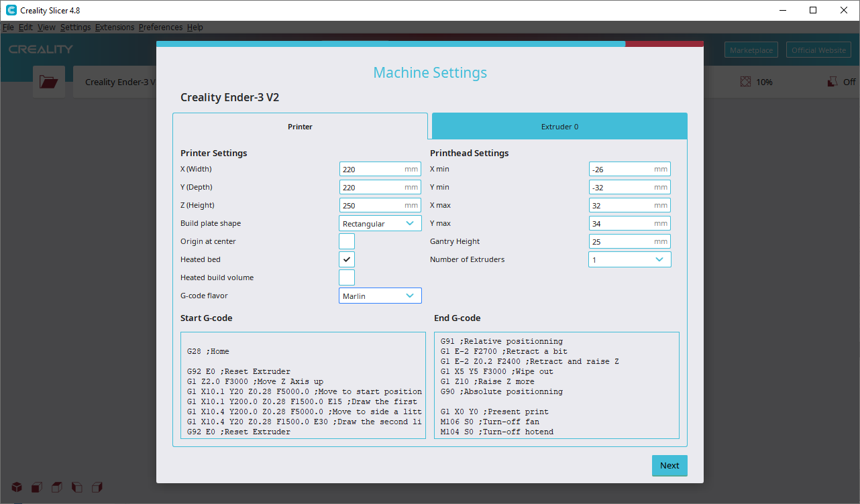Open the Number of Extruders dropdown
Image resolution: width=860 pixels, height=504 pixels.
point(630,259)
